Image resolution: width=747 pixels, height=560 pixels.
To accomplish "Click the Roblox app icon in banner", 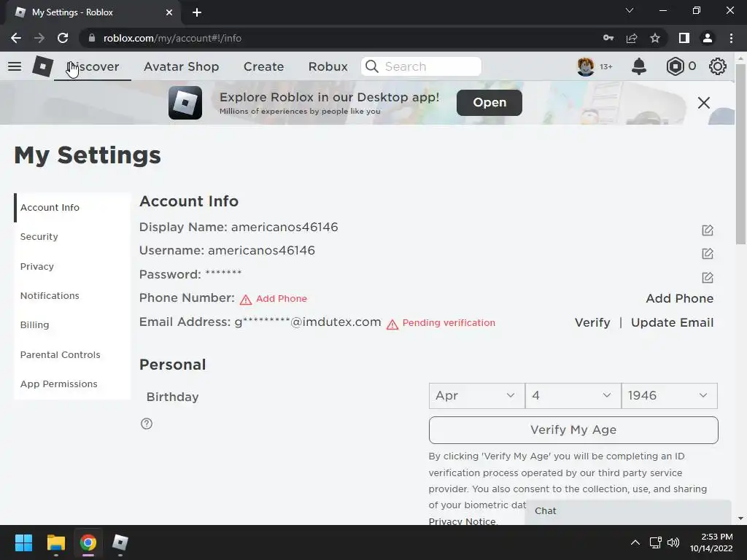I will point(185,102).
